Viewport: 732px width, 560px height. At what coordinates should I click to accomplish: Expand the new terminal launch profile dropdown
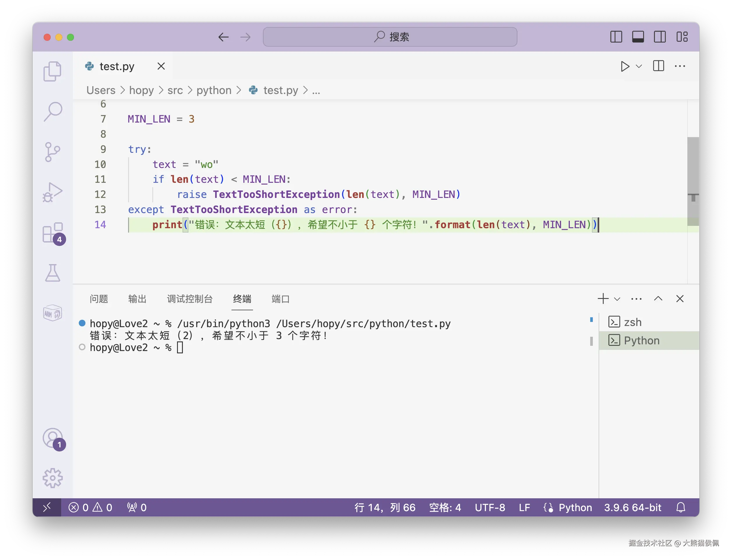(x=617, y=299)
